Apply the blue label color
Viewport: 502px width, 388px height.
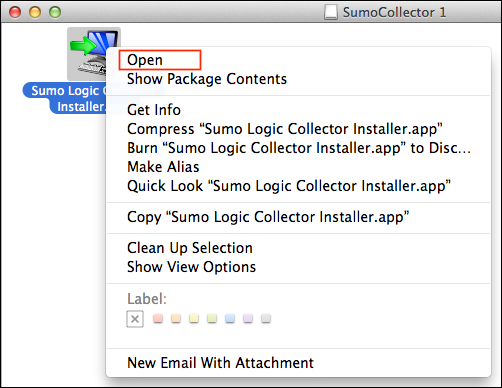tap(230, 319)
